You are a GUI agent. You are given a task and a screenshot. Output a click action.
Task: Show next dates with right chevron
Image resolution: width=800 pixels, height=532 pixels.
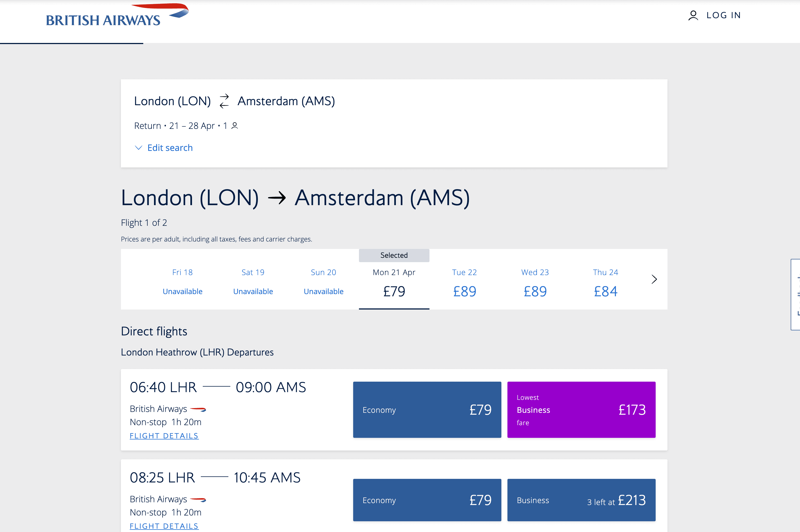[654, 279]
